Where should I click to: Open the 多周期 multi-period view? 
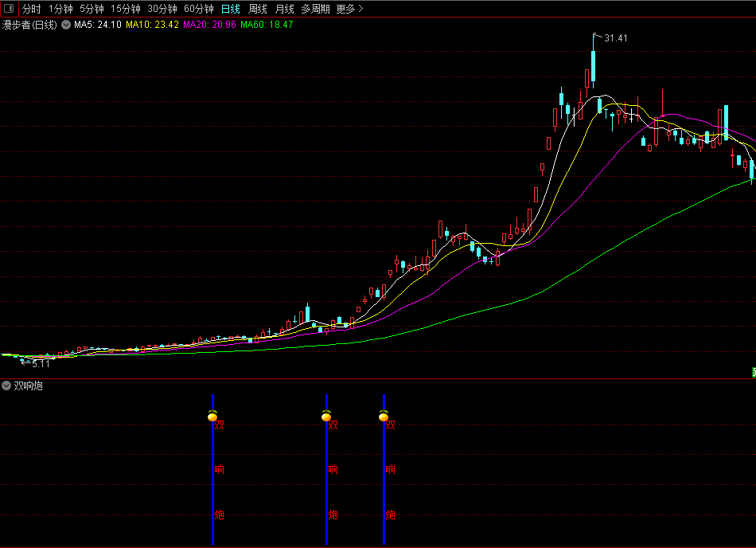click(x=315, y=9)
